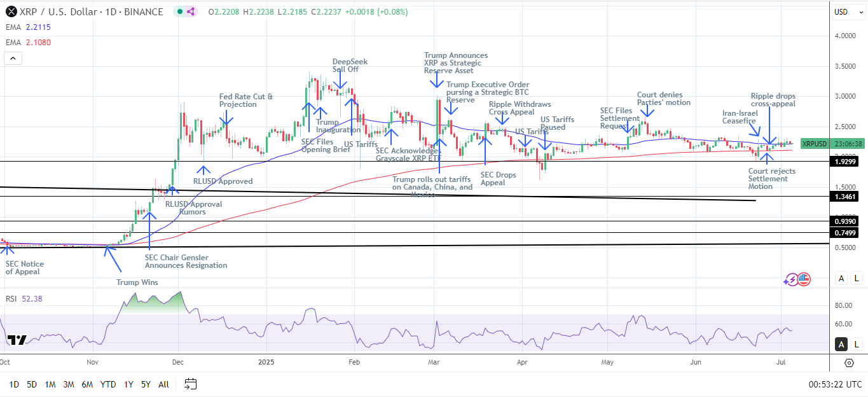Select "Court denies Parties' motion" annotation
Image resolution: width=868 pixels, height=397 pixels.
[663, 99]
